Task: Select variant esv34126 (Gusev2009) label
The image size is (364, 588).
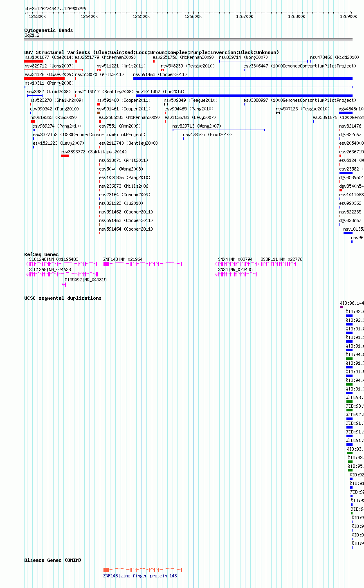Action: (x=49, y=74)
